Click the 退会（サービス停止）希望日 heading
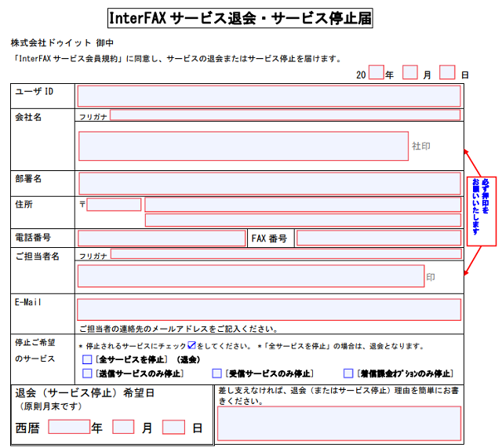Image resolution: width=502 pixels, height=448 pixels. [x=85, y=393]
